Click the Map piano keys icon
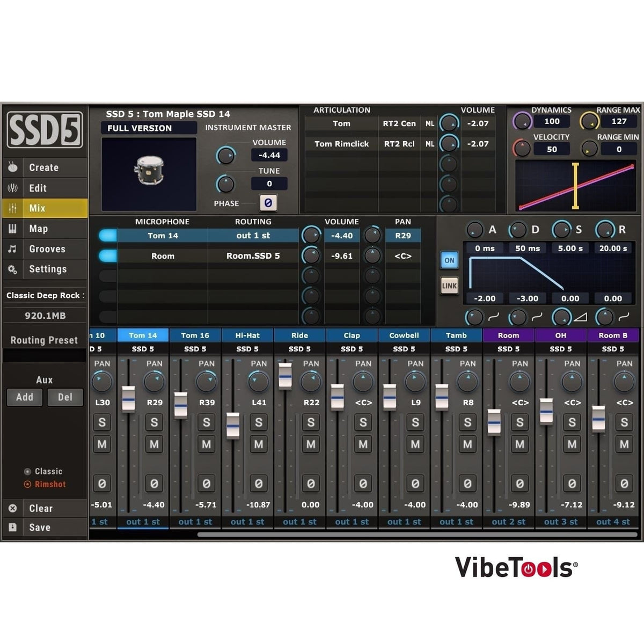This screenshot has width=644, height=644. pos(13,229)
